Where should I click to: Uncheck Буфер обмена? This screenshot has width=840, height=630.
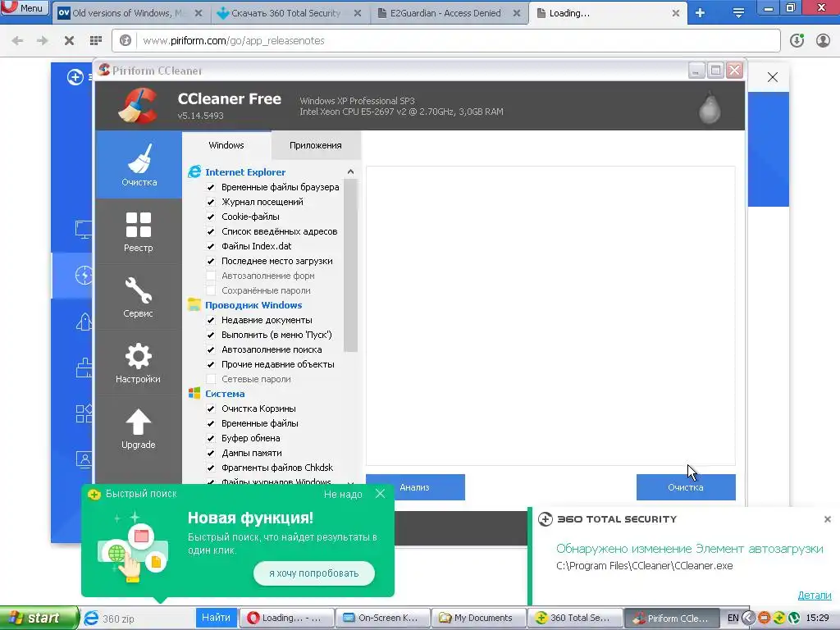(211, 438)
